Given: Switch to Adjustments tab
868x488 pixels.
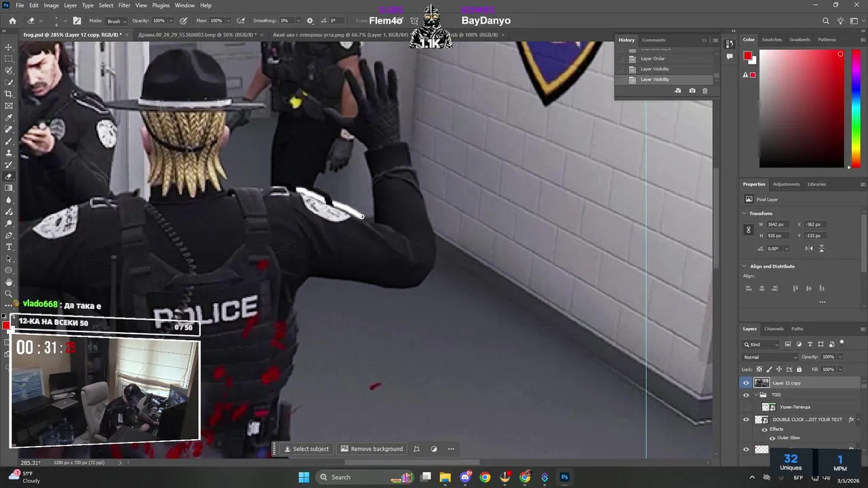Looking at the screenshot, I should (x=787, y=184).
